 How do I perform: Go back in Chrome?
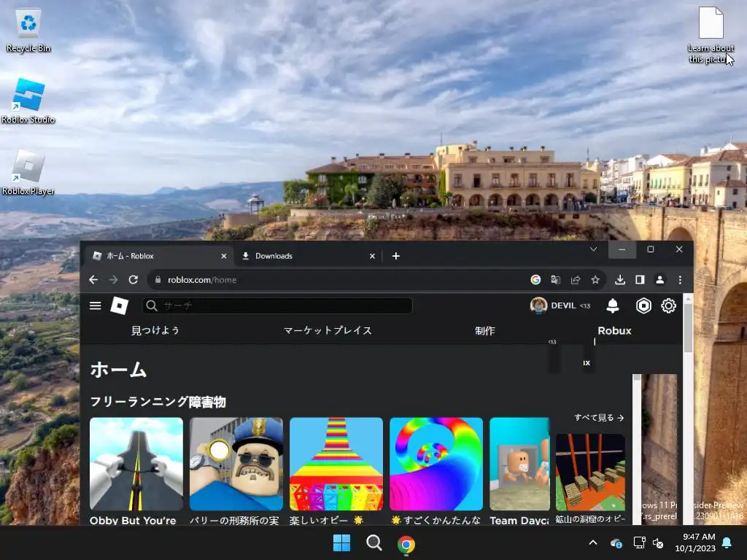click(x=93, y=280)
